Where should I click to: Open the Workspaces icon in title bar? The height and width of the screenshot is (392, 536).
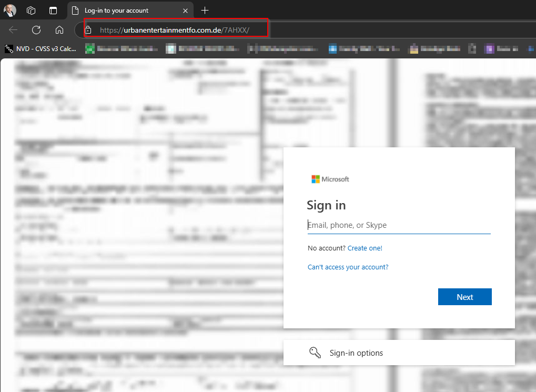(31, 11)
